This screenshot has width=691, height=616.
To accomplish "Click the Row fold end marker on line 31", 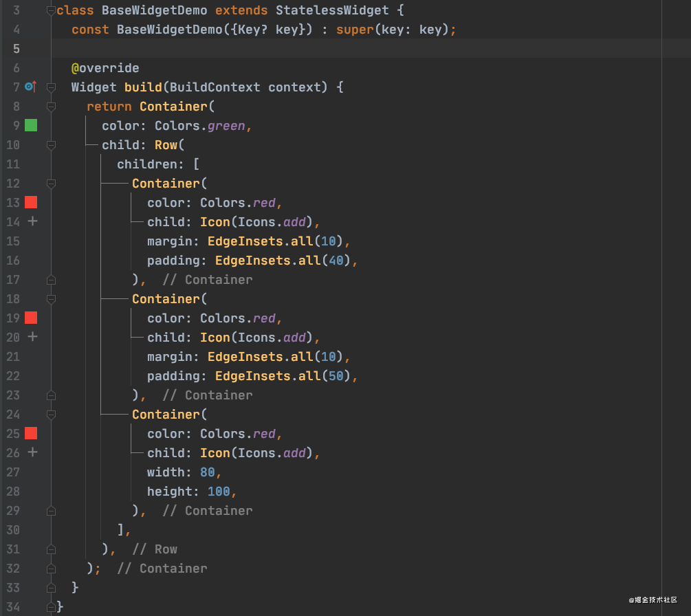I will click(x=51, y=549).
